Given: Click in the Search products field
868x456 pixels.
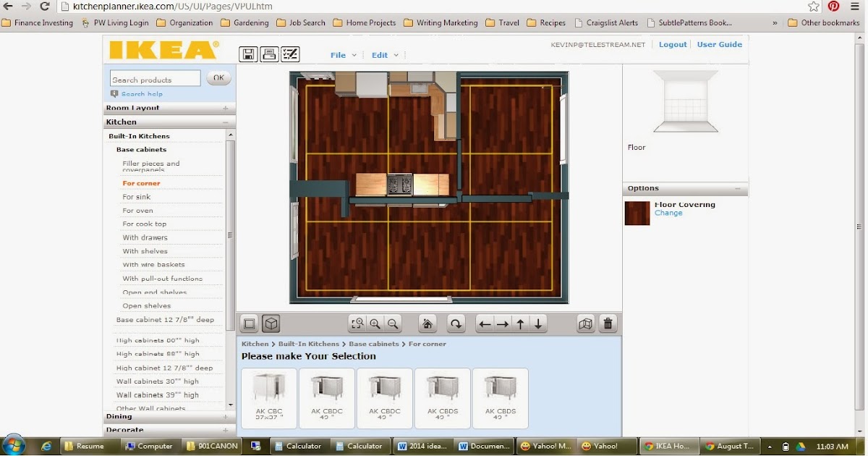Looking at the screenshot, I should click(156, 79).
